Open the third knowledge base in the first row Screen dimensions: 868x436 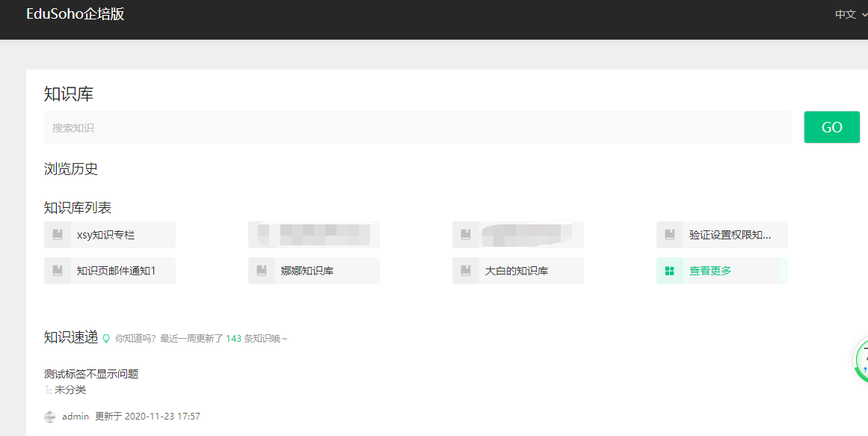(x=518, y=235)
